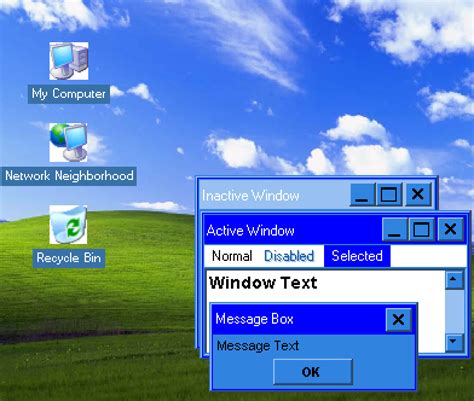Click the "Message Text" label
The image size is (474, 401).
pyautogui.click(x=258, y=346)
